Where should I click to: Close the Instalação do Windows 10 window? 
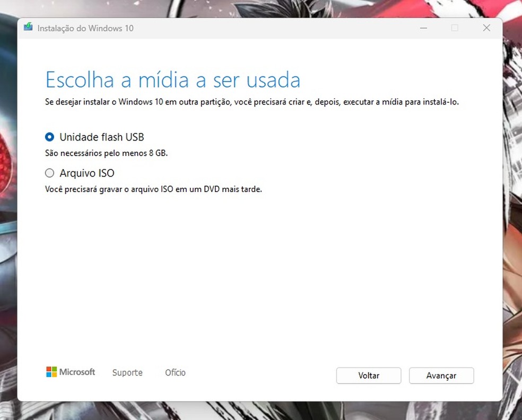(486, 28)
